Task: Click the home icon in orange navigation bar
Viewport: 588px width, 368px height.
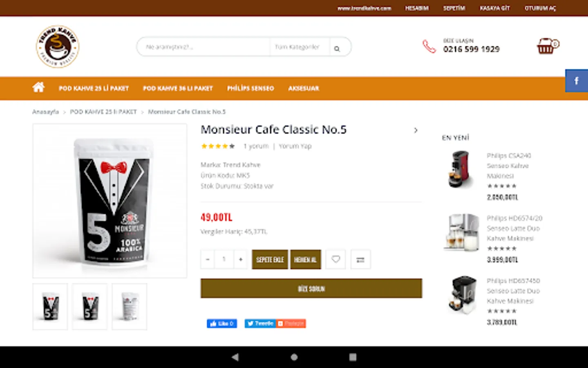Action: (38, 88)
